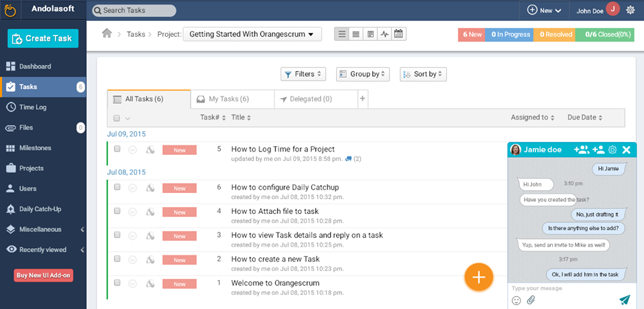Image resolution: width=644 pixels, height=309 pixels.
Task: Open emoji picker in chat
Action: (x=517, y=300)
